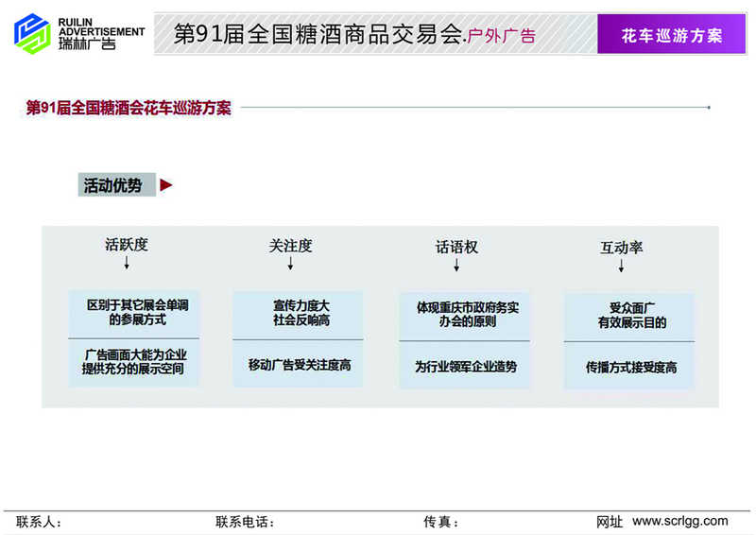The height and width of the screenshot is (535, 756).
Task: Click the 传真 field in footer
Action: pos(441,522)
